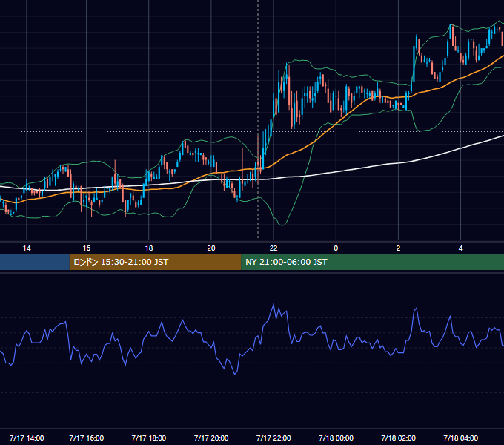Click hour label 2 on price chart axis

tap(398, 248)
